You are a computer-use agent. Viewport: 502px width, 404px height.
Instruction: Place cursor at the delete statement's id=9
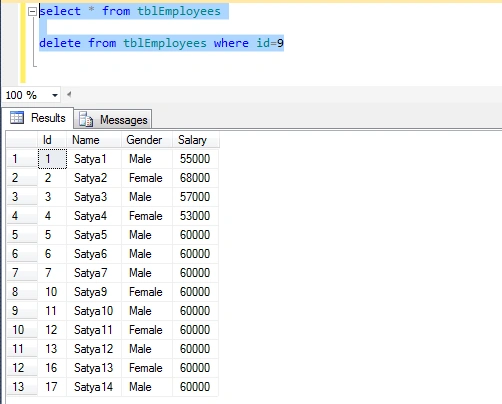(x=270, y=43)
